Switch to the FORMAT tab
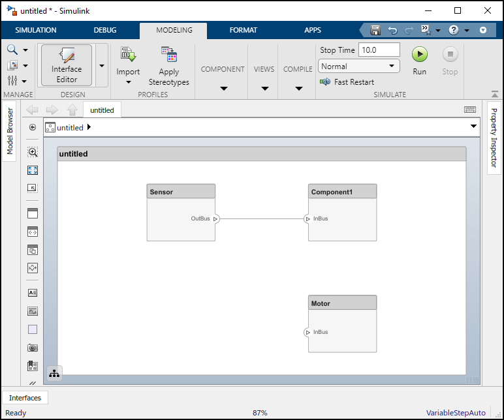Screen dimensions: 504x420 (x=244, y=30)
